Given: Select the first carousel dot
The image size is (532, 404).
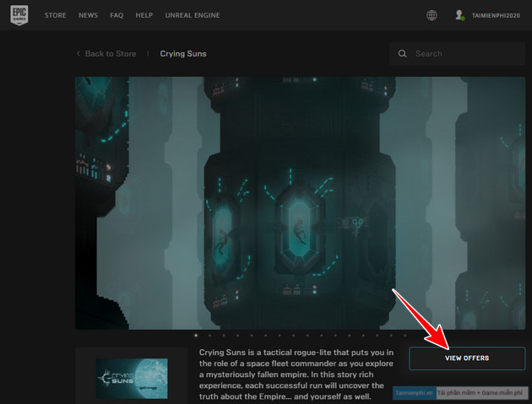Looking at the screenshot, I should tap(196, 336).
